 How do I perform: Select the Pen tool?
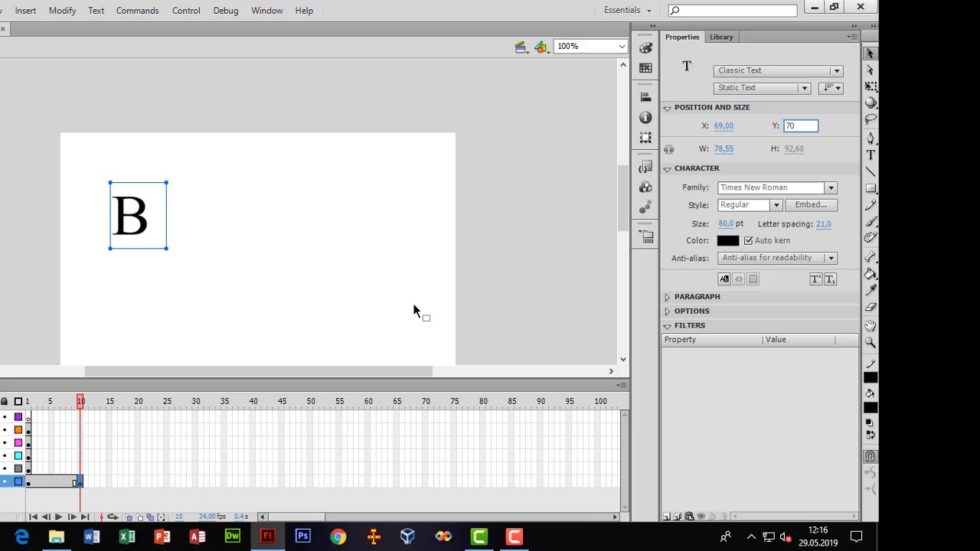(871, 139)
